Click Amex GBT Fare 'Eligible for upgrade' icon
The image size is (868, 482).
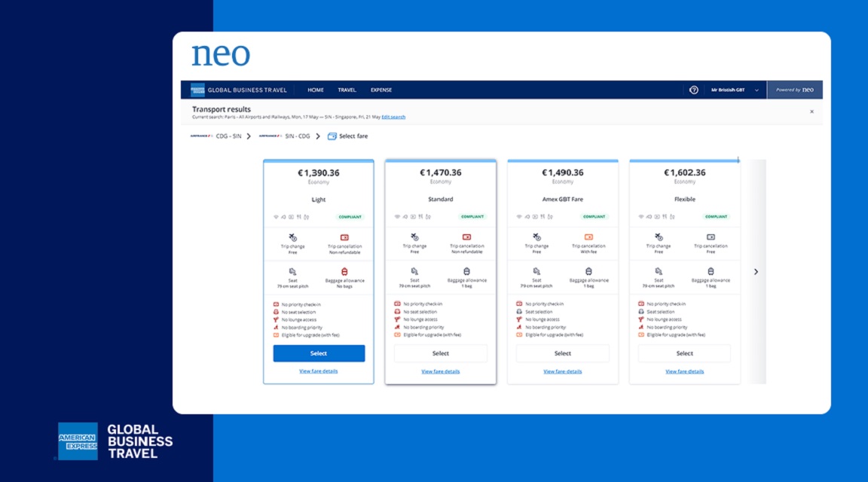coord(519,335)
